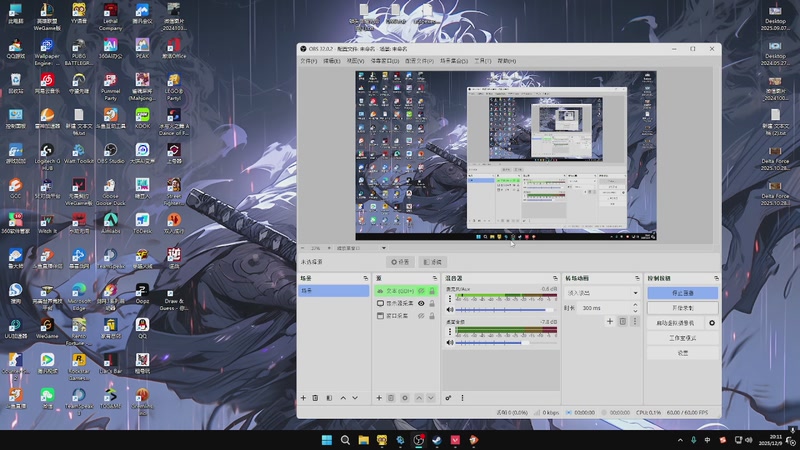
Task: Zoom out preview with minus button
Action: tap(303, 248)
